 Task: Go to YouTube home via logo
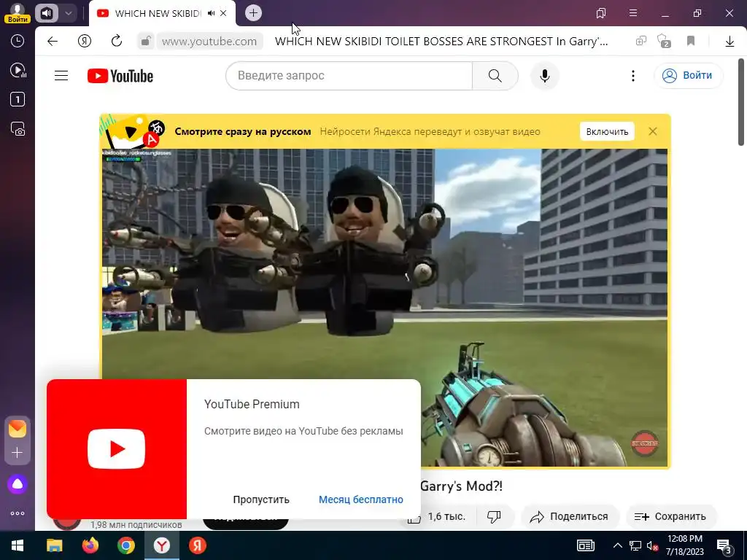120,76
